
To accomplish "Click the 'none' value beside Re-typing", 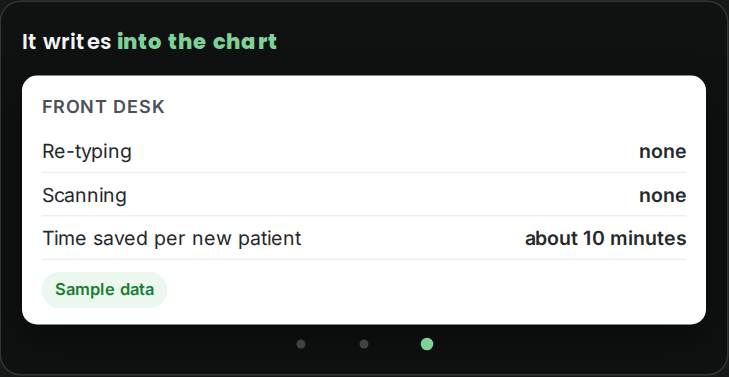I will 663,152.
